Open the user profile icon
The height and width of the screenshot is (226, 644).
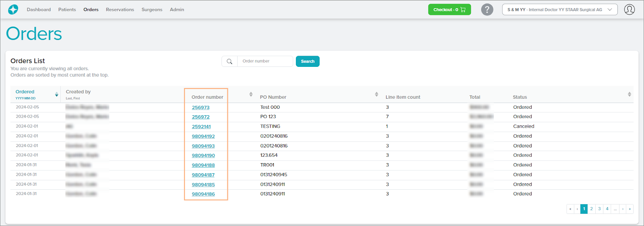click(x=629, y=9)
